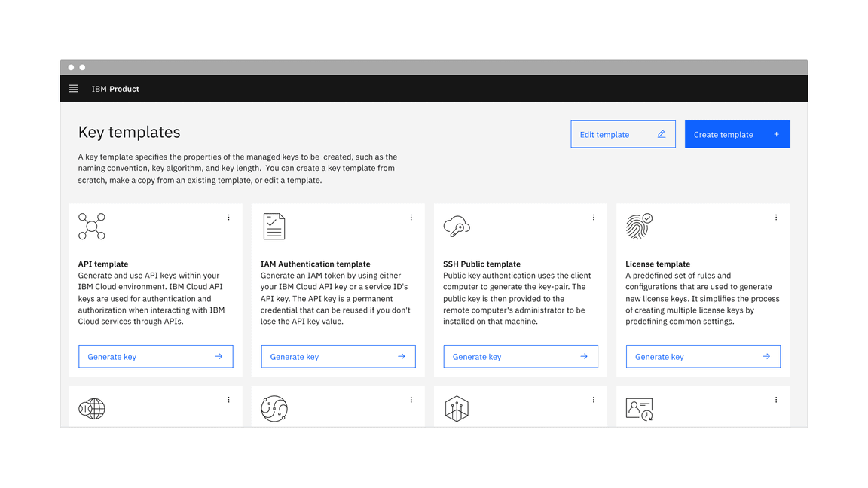Image resolution: width=868 pixels, height=488 pixels.
Task: Open overflow menu on API template card
Action: tap(229, 218)
